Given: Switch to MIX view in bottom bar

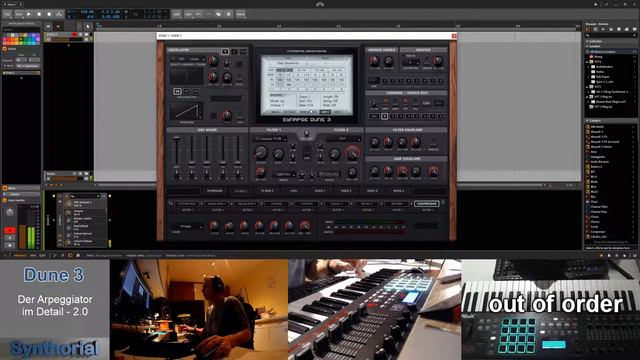Looking at the screenshot, I should pos(33,256).
